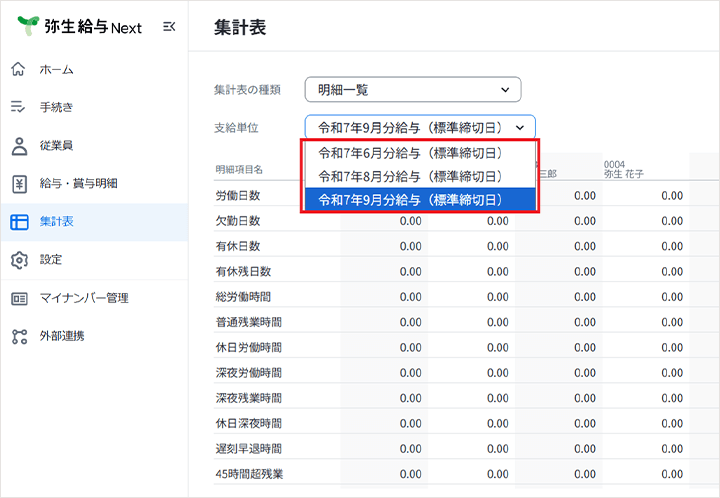Open 外部連携 menu item
The width and height of the screenshot is (720, 498).
click(x=62, y=336)
